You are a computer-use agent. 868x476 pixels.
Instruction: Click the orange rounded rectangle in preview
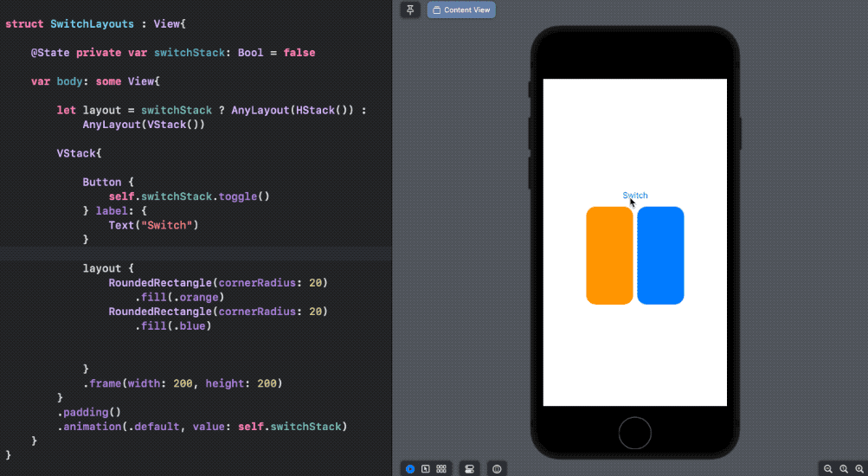pos(609,255)
